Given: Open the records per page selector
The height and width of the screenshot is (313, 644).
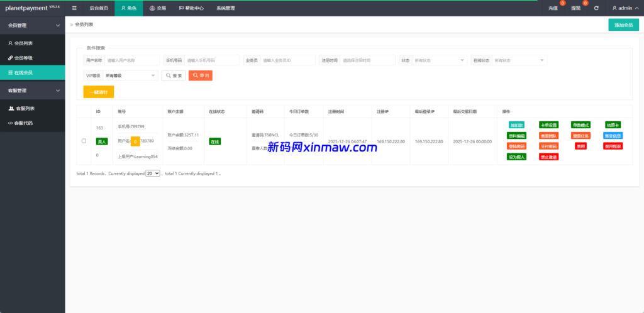Looking at the screenshot, I should click(153, 173).
